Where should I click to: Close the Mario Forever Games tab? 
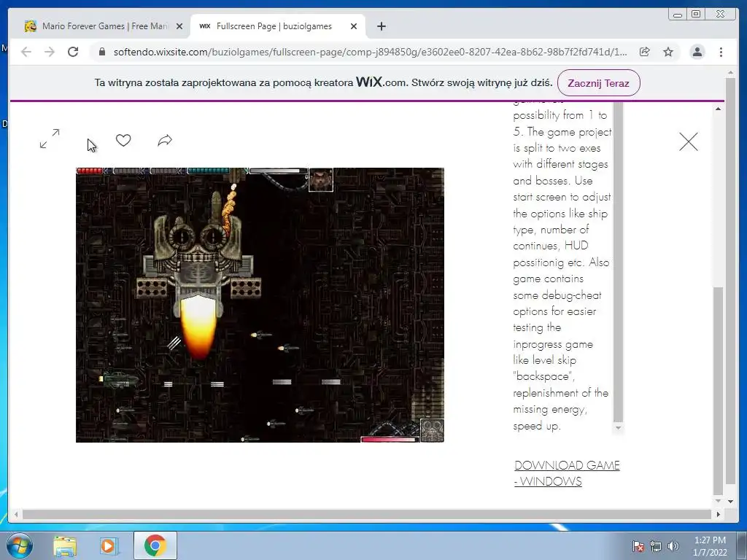coord(179,26)
